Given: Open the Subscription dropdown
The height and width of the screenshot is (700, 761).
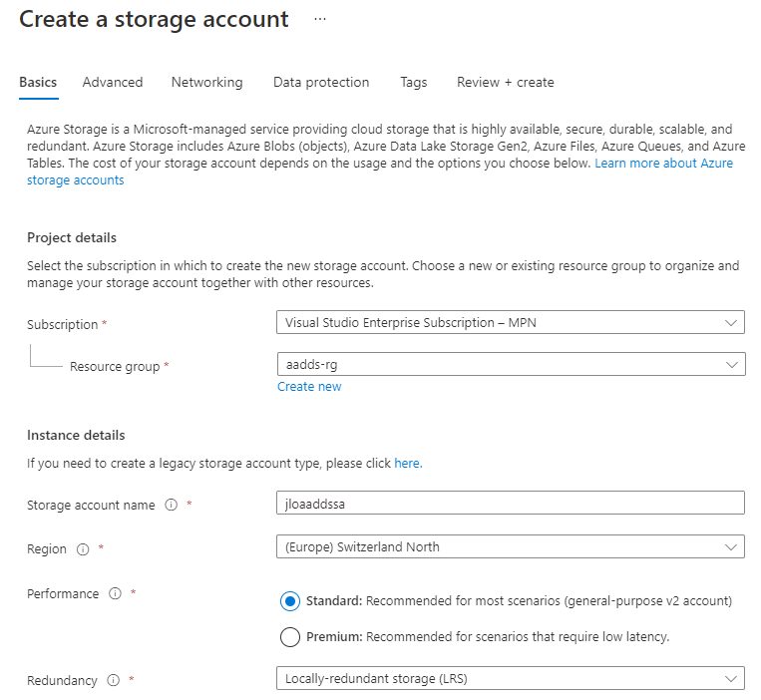Looking at the screenshot, I should click(510, 323).
